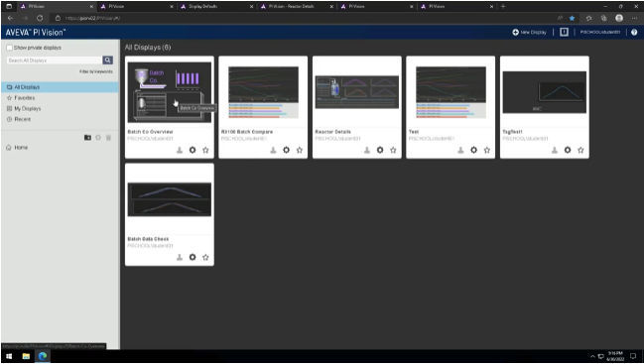644x364 pixels.
Task: Open the Windows Start menu
Action: (x=9, y=356)
